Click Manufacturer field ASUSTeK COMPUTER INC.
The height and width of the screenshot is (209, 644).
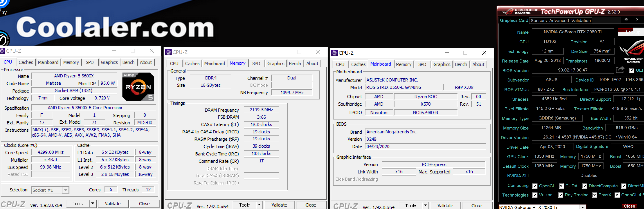pos(426,80)
